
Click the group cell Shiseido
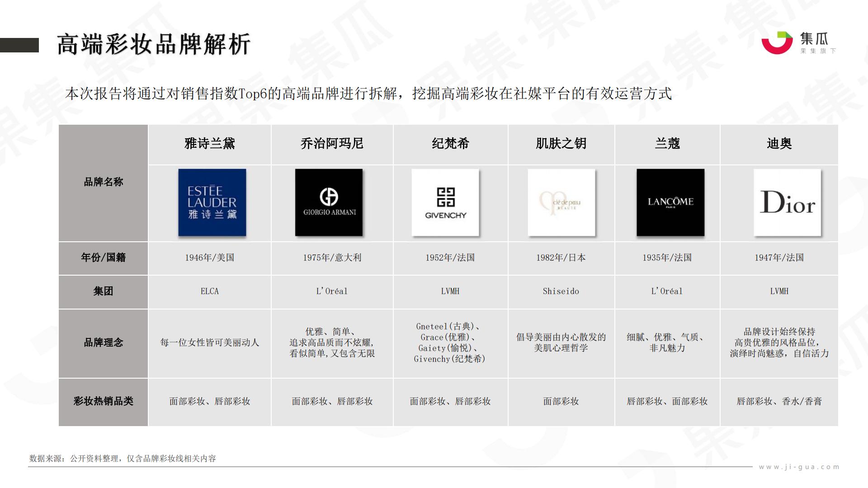pyautogui.click(x=561, y=291)
